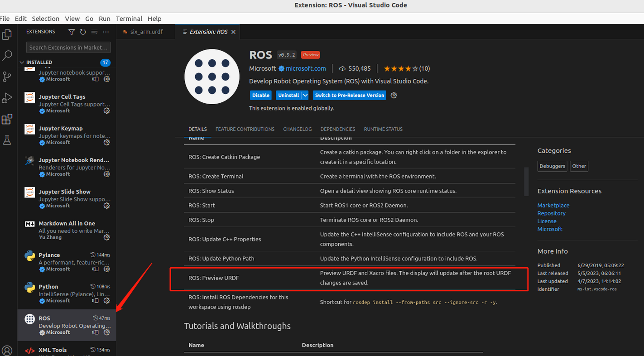
Task: Click the Other category tag
Action: pos(579,166)
